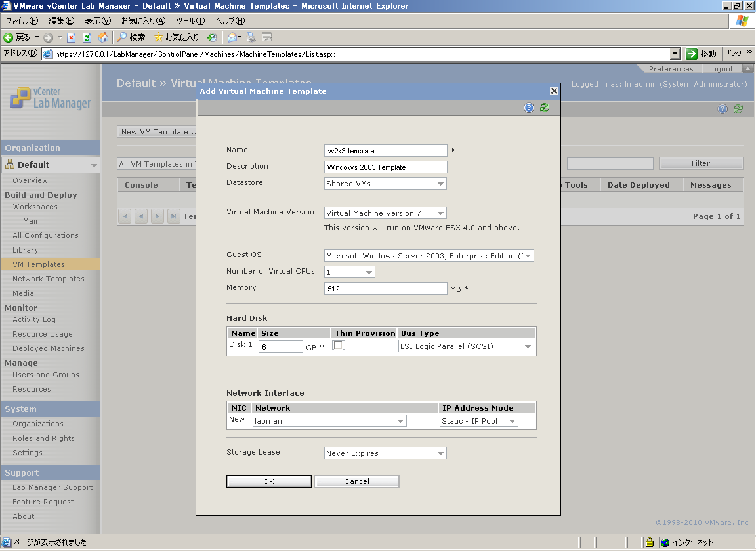
Task: Open Roles and Rights in sidebar
Action: 43,438
